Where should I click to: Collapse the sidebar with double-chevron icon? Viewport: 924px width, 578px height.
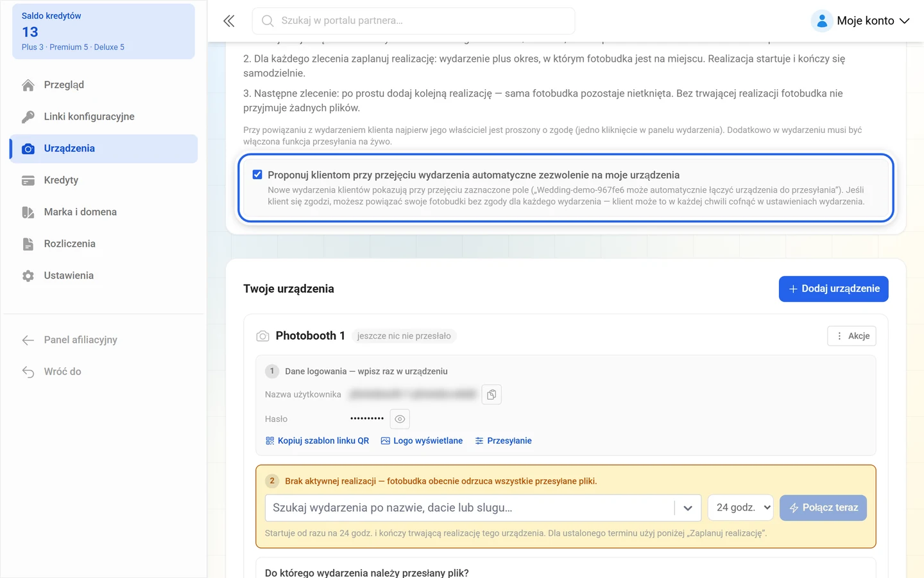coord(229,21)
